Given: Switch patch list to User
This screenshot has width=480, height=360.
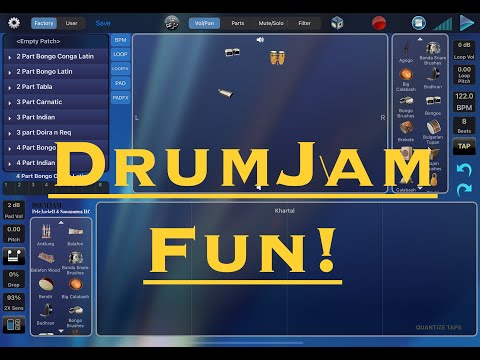Looking at the screenshot, I should click(71, 23).
